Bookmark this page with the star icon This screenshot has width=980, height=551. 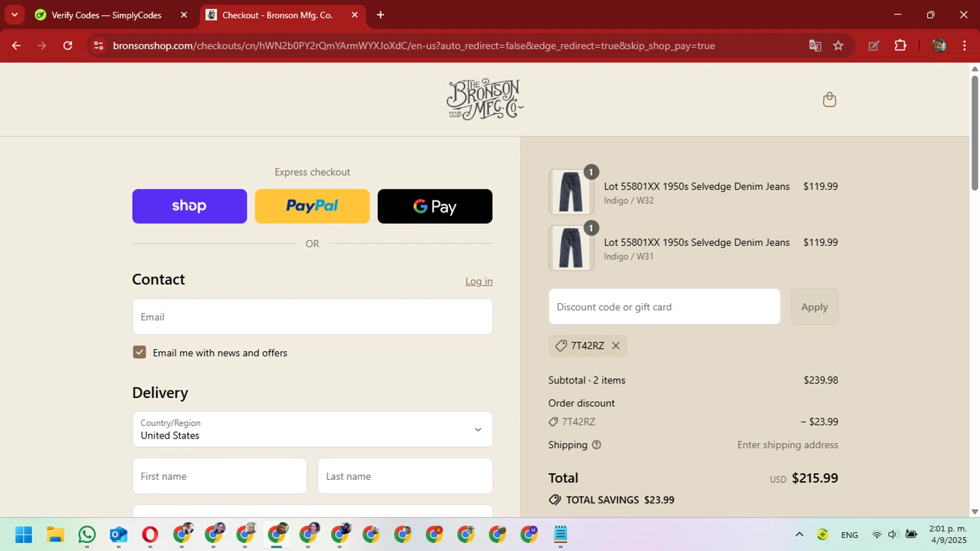(838, 46)
